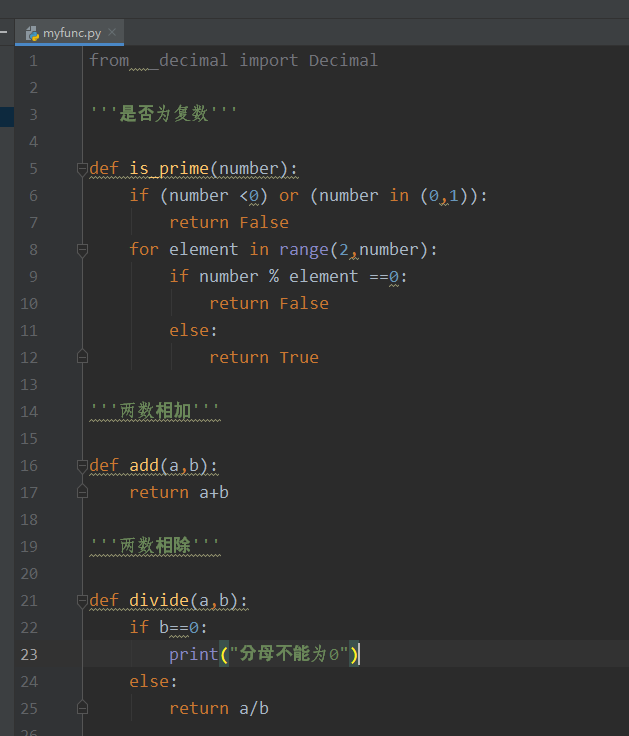This screenshot has width=629, height=736.
Task: Click 'or' keyword on line 6
Action: (289, 196)
